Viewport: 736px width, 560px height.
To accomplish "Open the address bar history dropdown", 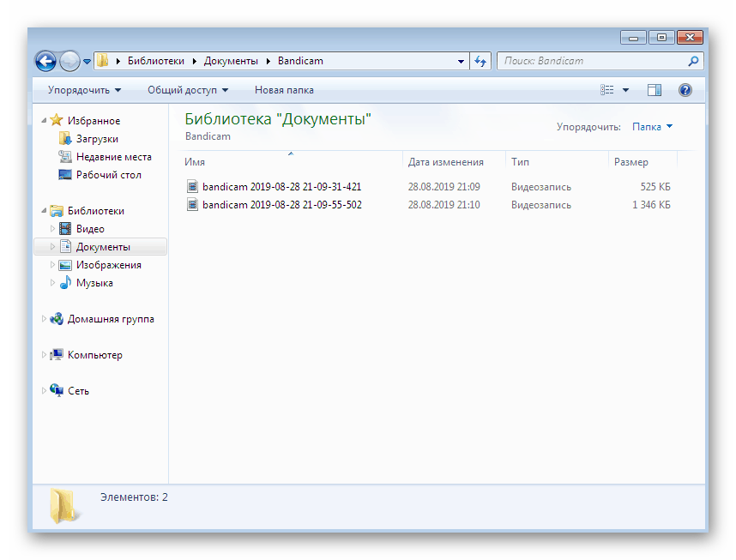I will 461,61.
